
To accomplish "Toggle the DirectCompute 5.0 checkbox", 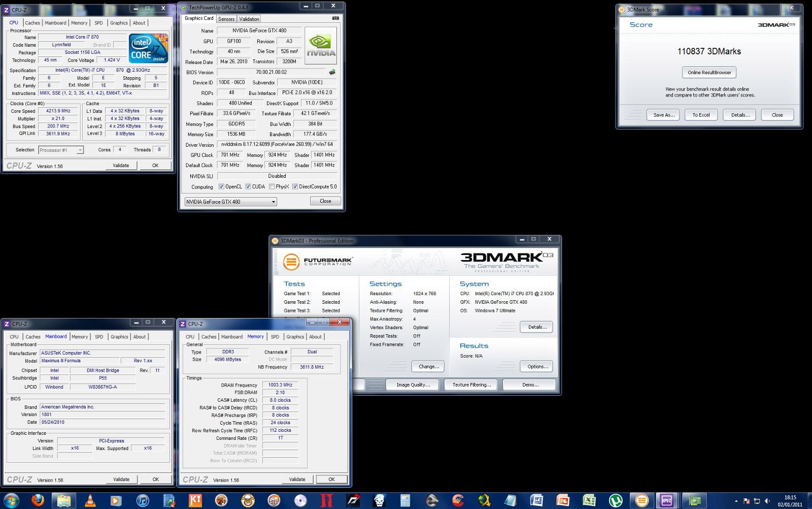I will click(295, 186).
